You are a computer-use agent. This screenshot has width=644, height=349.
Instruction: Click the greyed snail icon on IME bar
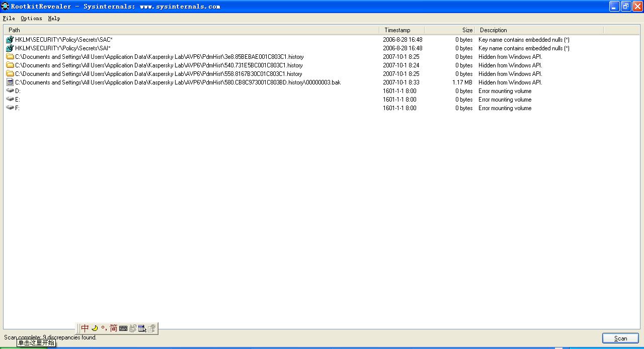[x=133, y=328]
